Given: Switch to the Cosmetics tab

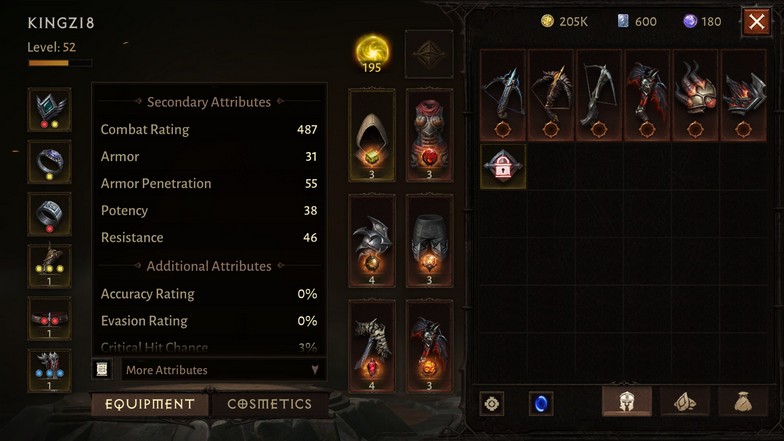Looking at the screenshot, I should pos(270,404).
